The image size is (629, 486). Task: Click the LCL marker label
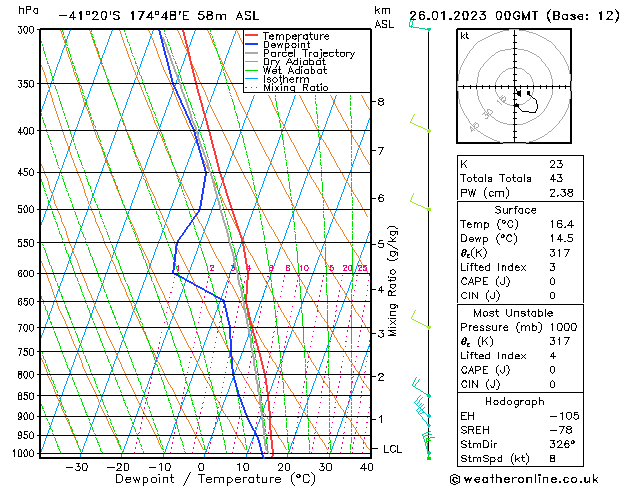click(394, 450)
